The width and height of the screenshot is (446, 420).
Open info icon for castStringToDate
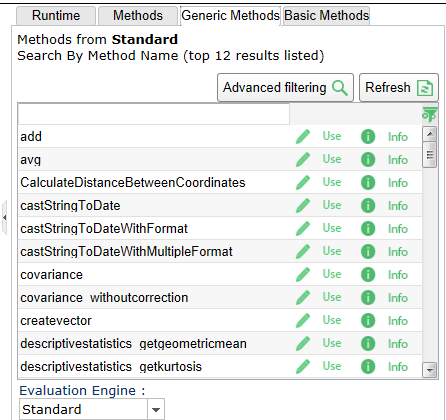click(x=368, y=205)
